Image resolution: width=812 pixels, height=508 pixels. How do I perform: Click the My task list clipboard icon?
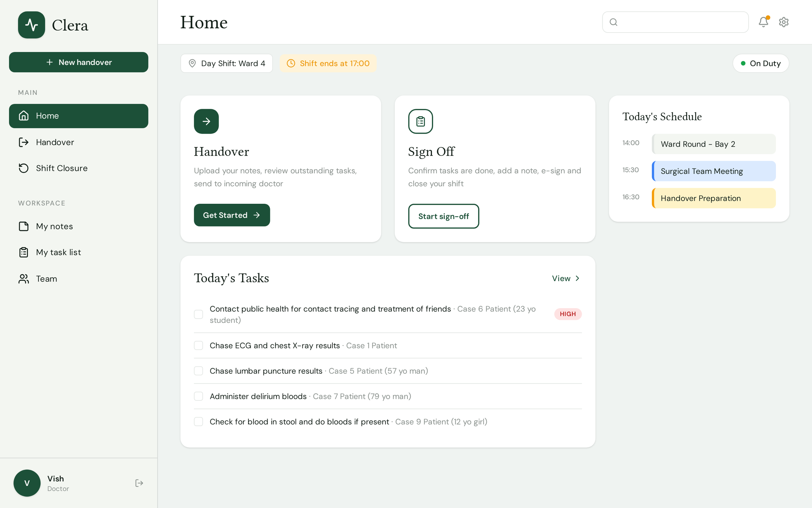[23, 252]
